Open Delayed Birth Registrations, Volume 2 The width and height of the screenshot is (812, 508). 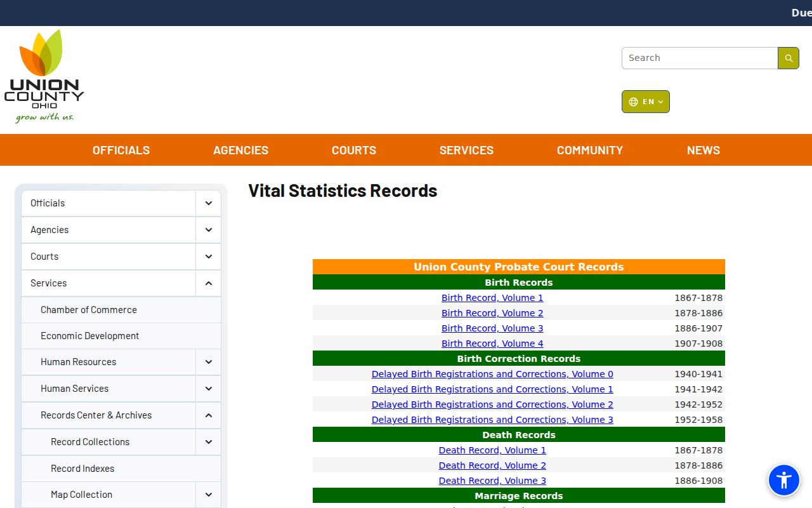[x=492, y=404]
